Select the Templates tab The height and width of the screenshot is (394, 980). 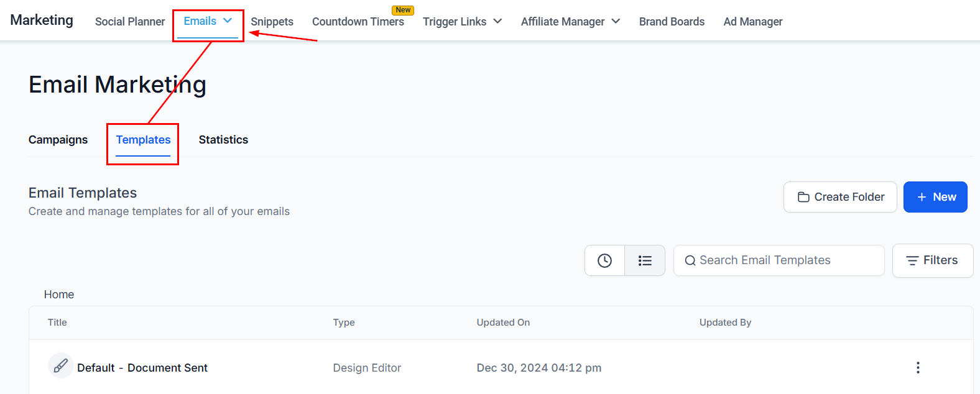[143, 140]
